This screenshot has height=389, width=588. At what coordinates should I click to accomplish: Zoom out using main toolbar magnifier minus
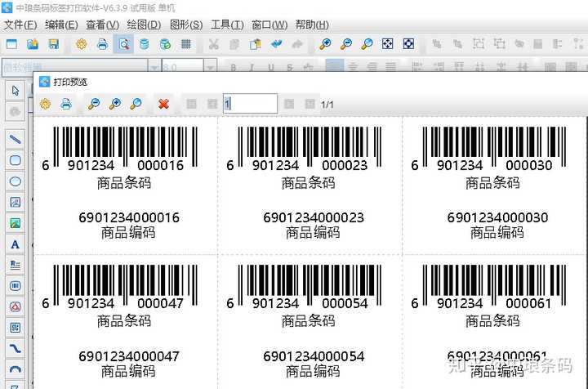point(346,44)
